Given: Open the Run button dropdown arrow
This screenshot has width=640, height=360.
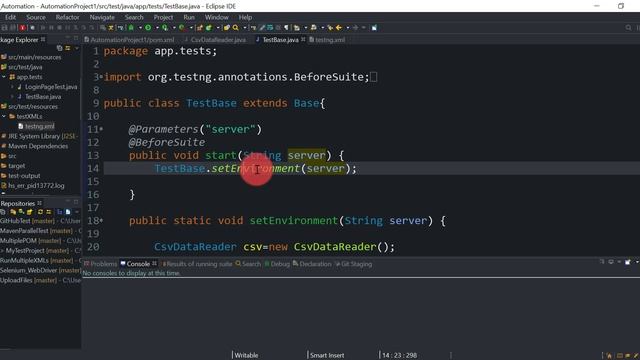Looking at the screenshot, I should (157, 28).
